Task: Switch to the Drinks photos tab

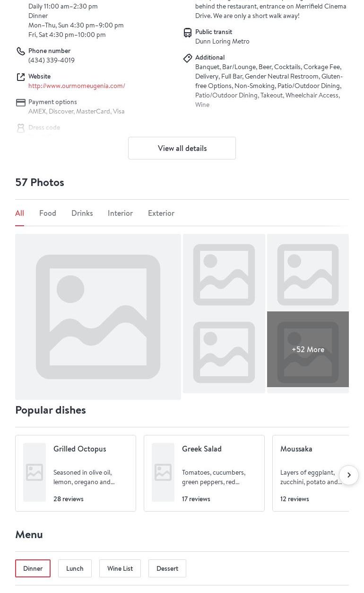Action: pos(82,213)
